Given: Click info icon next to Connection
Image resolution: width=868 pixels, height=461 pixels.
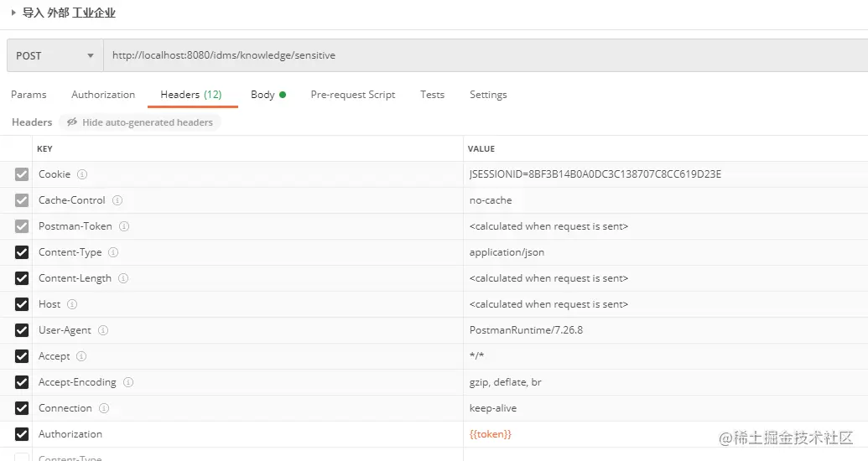Looking at the screenshot, I should point(104,408).
